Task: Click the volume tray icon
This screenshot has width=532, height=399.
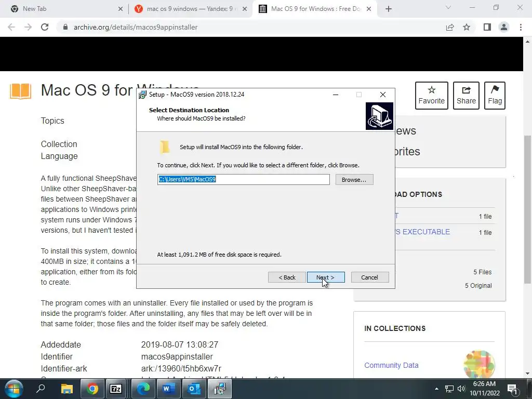Action: [461, 389]
